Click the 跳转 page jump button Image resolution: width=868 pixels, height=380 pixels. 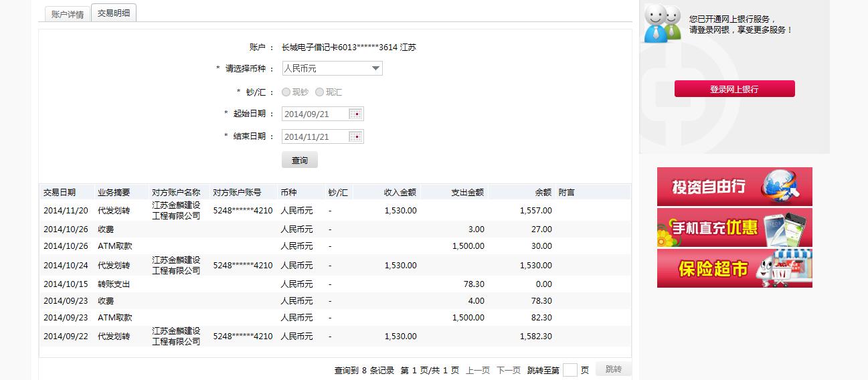(613, 369)
